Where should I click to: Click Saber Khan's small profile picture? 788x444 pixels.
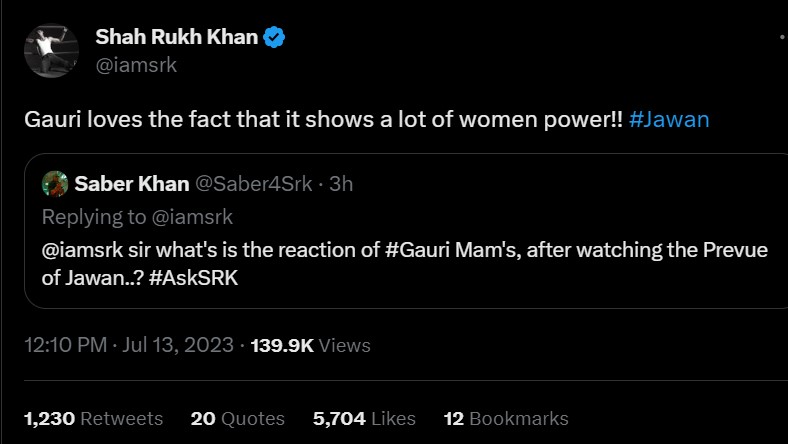(x=55, y=183)
